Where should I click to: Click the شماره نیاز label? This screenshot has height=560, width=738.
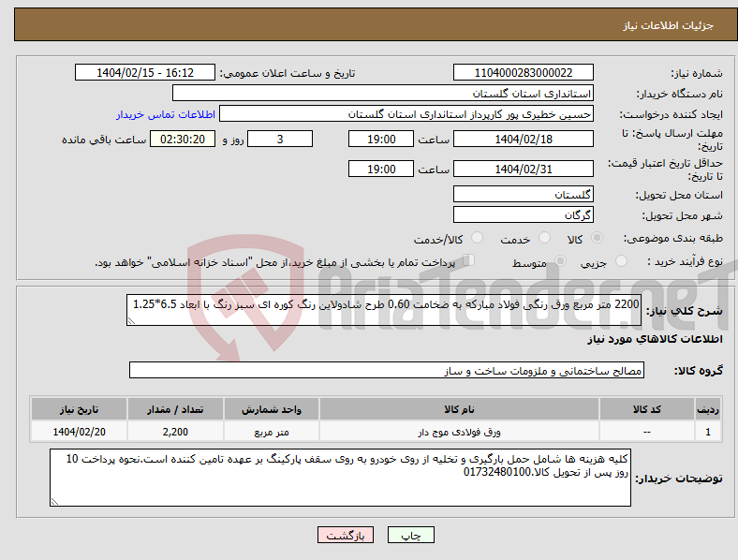[697, 73]
